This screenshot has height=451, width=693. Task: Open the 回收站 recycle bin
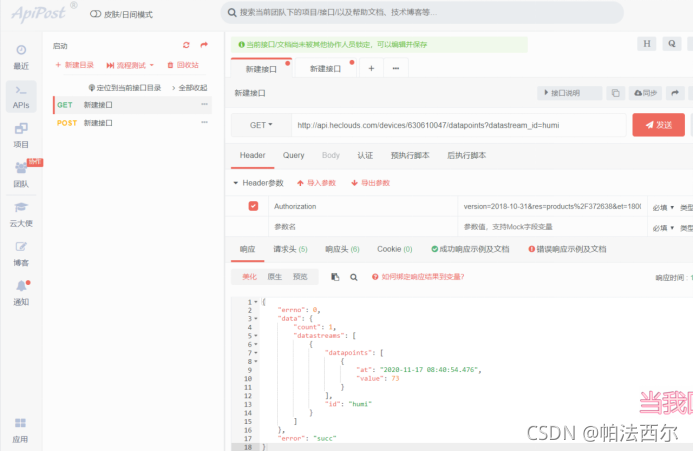tap(183, 65)
